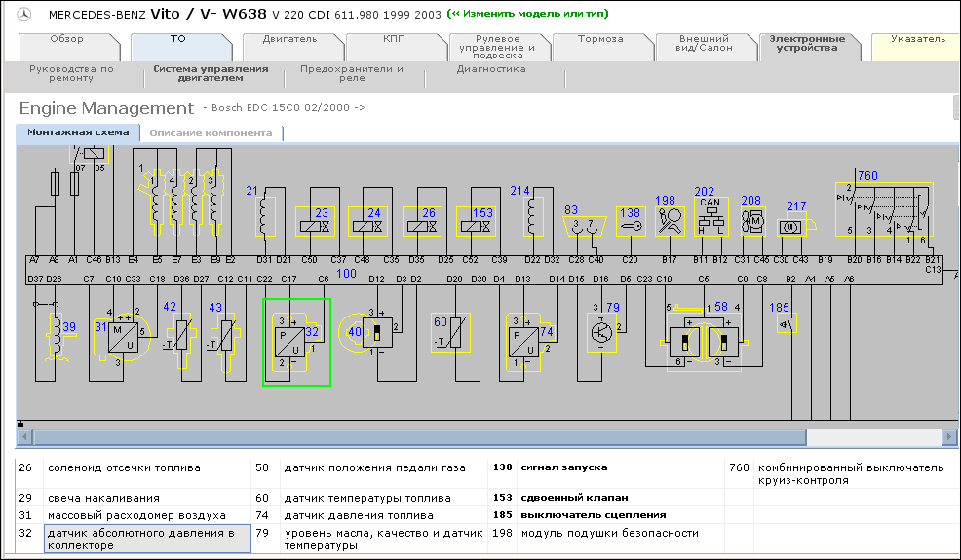Open the Диагностика section
Image resolution: width=961 pixels, height=560 pixels.
490,69
